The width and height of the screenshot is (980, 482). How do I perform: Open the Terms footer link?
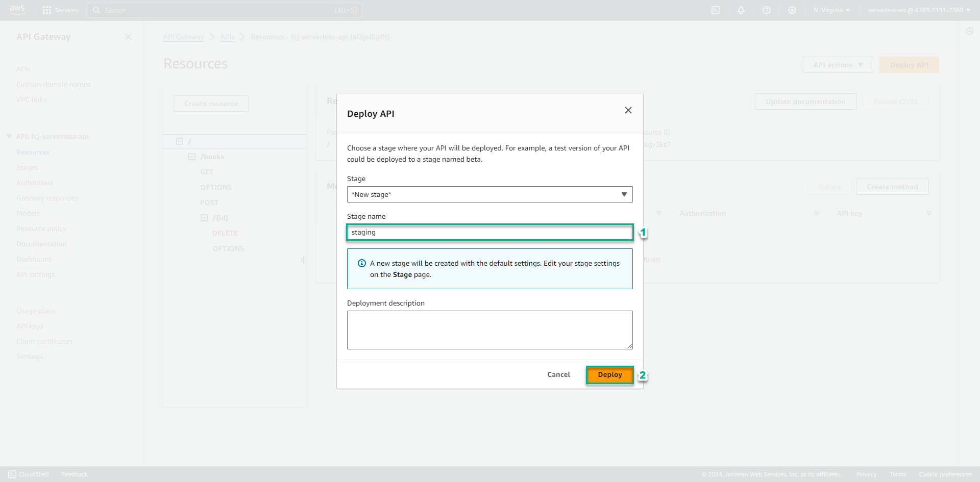pyautogui.click(x=898, y=474)
